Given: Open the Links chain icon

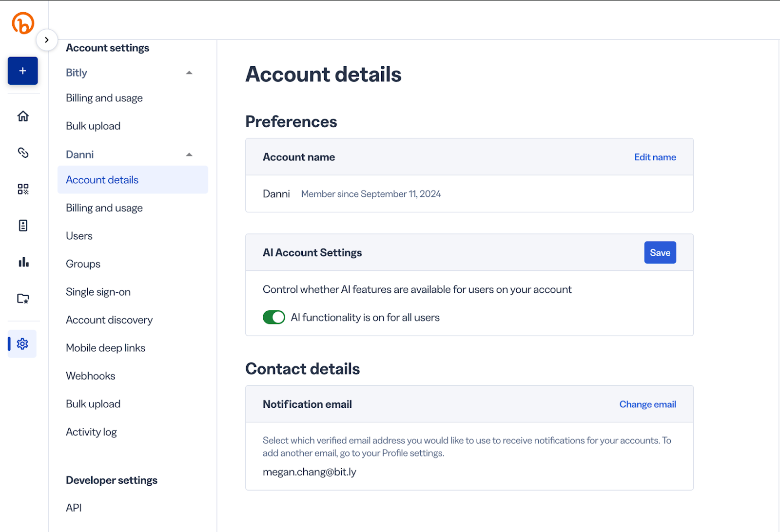Looking at the screenshot, I should coord(23,152).
